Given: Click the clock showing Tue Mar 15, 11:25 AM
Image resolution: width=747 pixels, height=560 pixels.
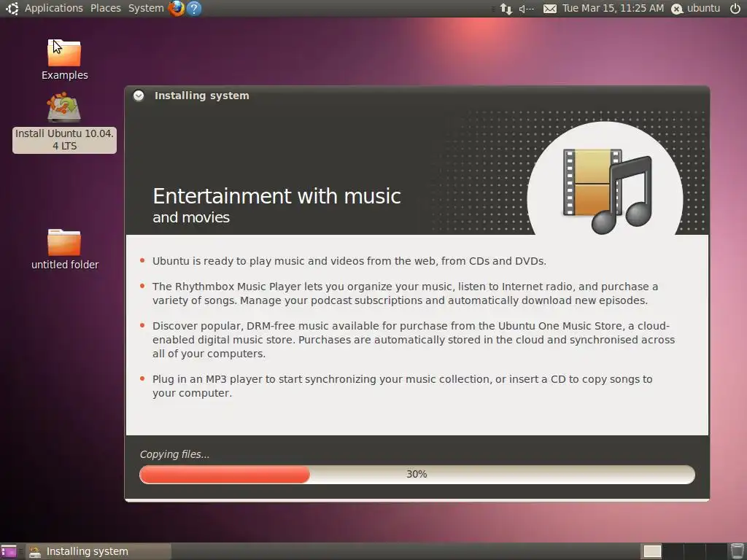Looking at the screenshot, I should pyautogui.click(x=613, y=8).
